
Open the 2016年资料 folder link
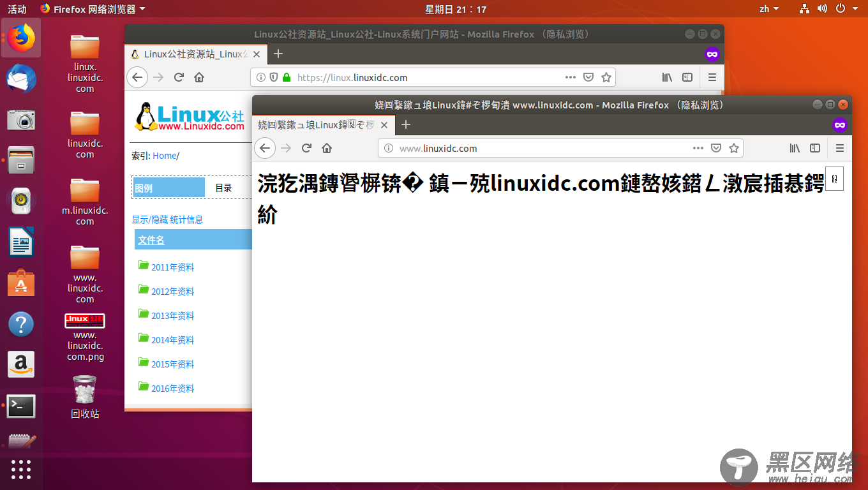pos(172,389)
